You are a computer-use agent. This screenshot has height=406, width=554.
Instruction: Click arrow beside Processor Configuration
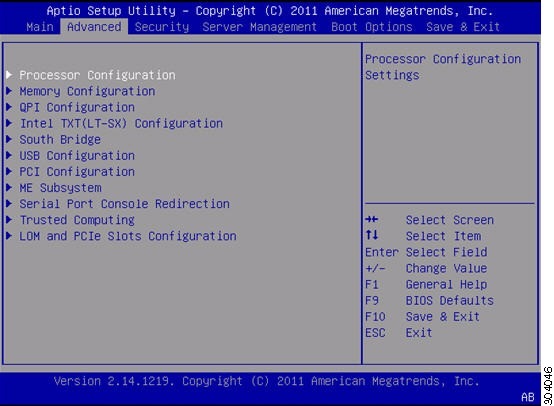click(10, 75)
